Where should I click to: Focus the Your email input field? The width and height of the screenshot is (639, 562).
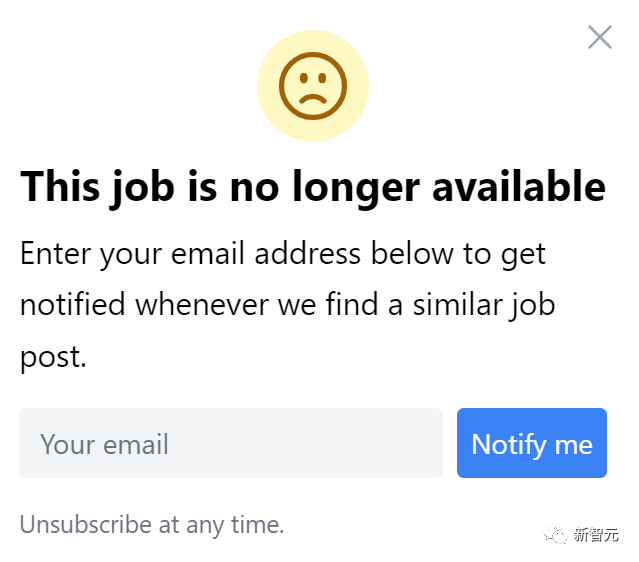(231, 443)
